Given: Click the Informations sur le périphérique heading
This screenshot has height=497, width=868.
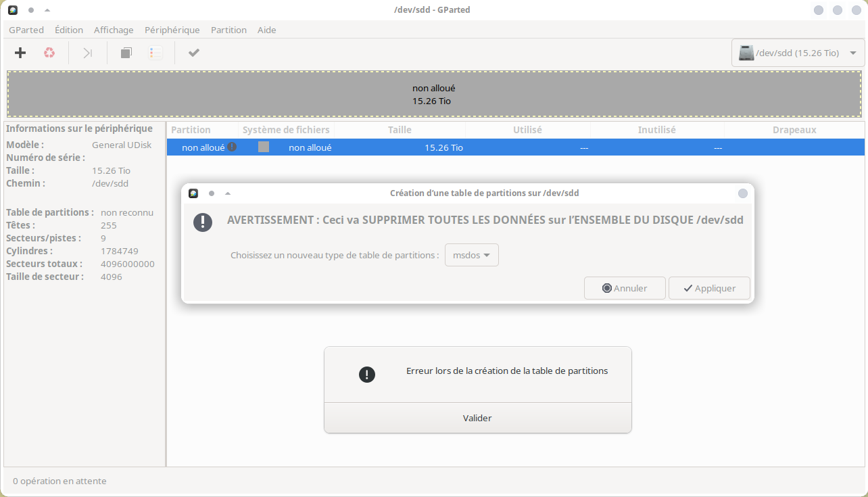Looking at the screenshot, I should (x=79, y=128).
